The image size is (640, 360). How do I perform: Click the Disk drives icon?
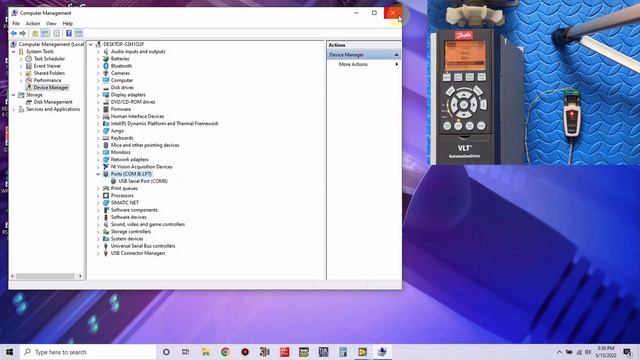[x=106, y=88]
